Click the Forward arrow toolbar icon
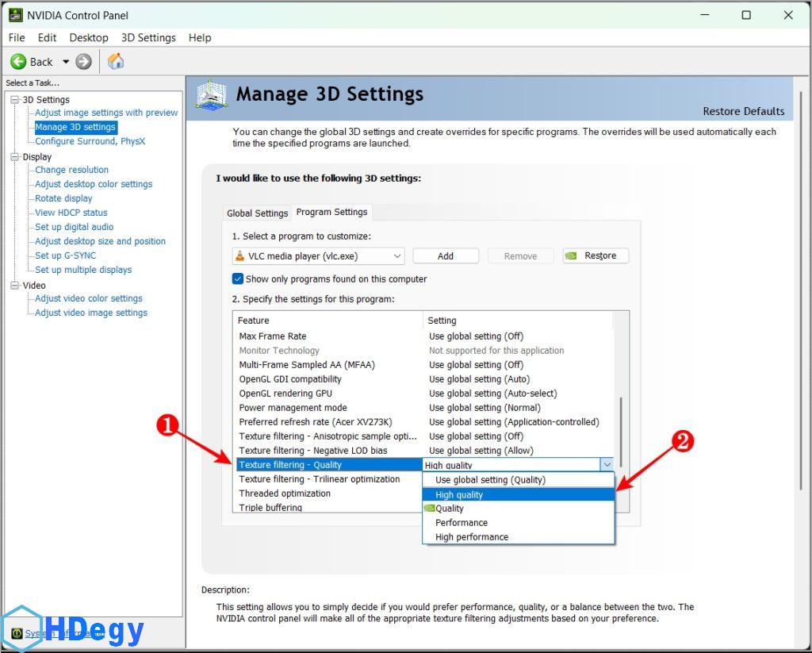The height and width of the screenshot is (653, 812). (84, 62)
